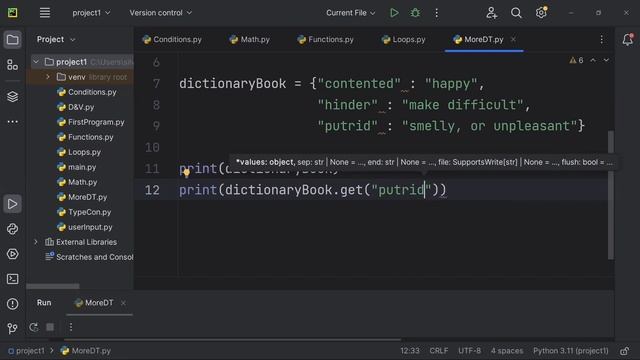Close the MoreDT.py editor tab
This screenshot has width=640, height=360.
513,40
